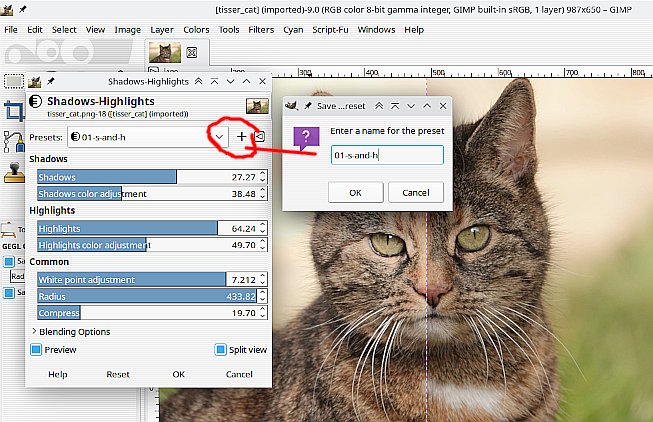Toggle checkbox below the Rad field
This screenshot has width=653, height=422.
pos(9,292)
